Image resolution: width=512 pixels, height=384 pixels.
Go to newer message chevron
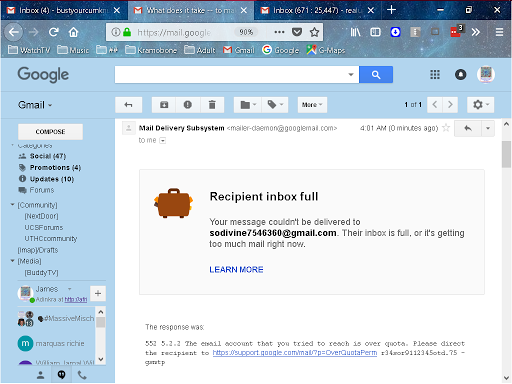[435, 105]
